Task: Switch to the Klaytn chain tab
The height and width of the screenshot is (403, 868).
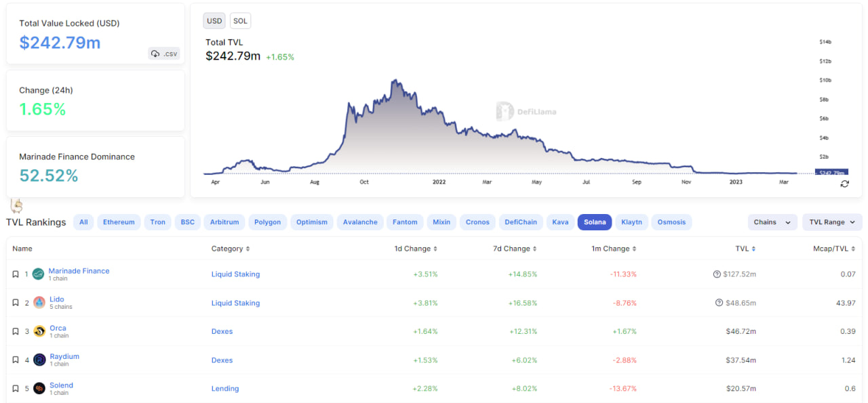Action: 631,222
